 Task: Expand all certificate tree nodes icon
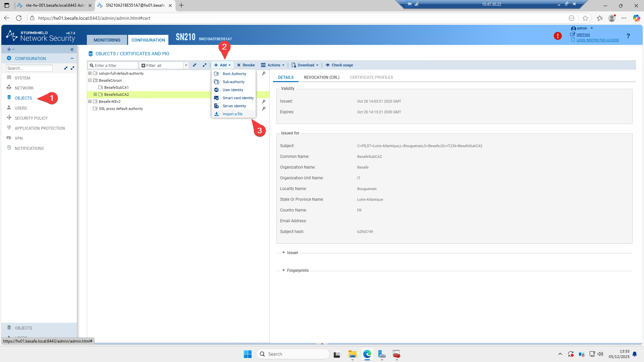[x=205, y=65]
